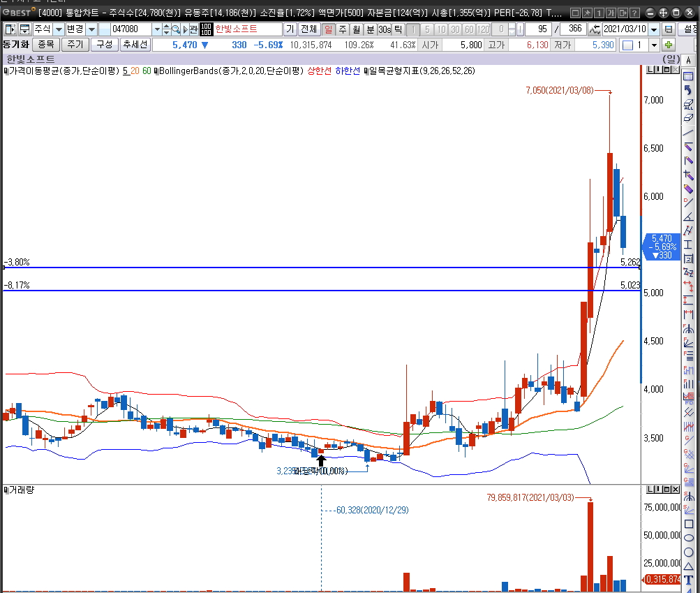Open the stock code 047080 history dropdown

pos(157,29)
